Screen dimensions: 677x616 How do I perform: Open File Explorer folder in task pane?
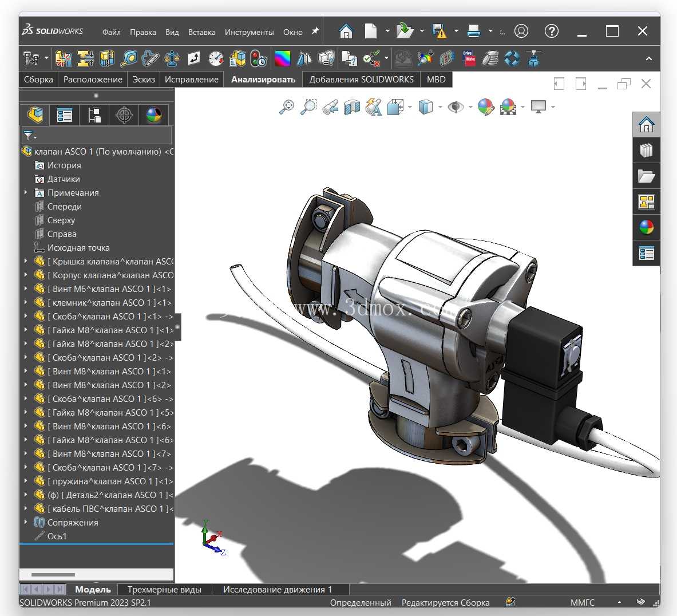pyautogui.click(x=646, y=176)
